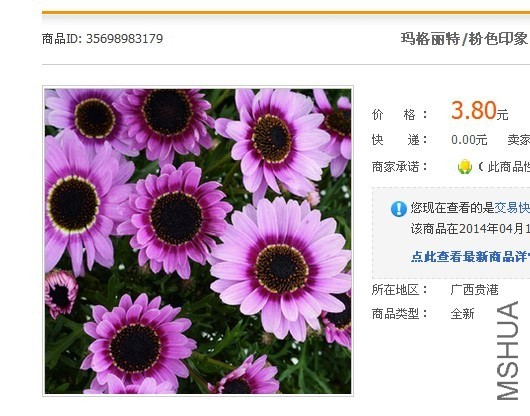Click the product ID number 35698983179
Image resolution: width=530 pixels, height=416 pixels.
pyautogui.click(x=124, y=39)
